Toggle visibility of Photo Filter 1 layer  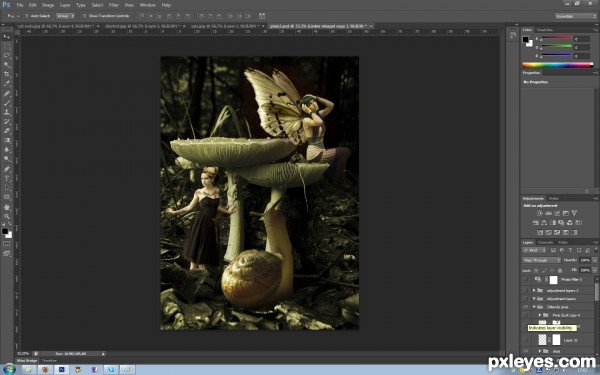[x=526, y=280]
